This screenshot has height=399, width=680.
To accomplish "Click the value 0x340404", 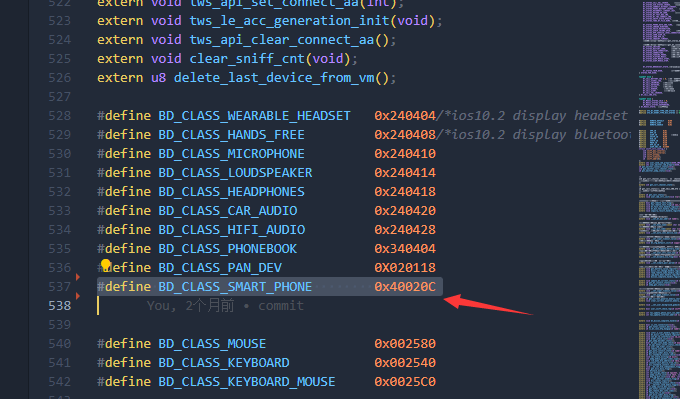I will (405, 249).
